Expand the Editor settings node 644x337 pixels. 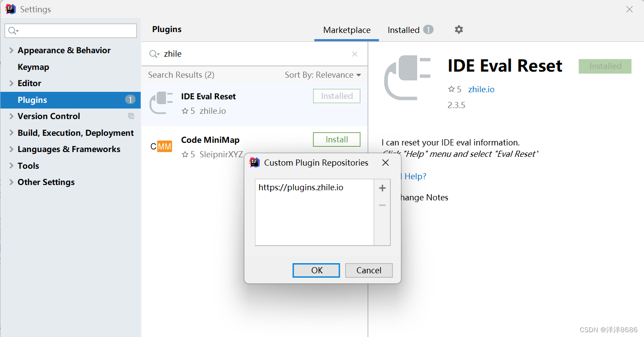point(11,83)
